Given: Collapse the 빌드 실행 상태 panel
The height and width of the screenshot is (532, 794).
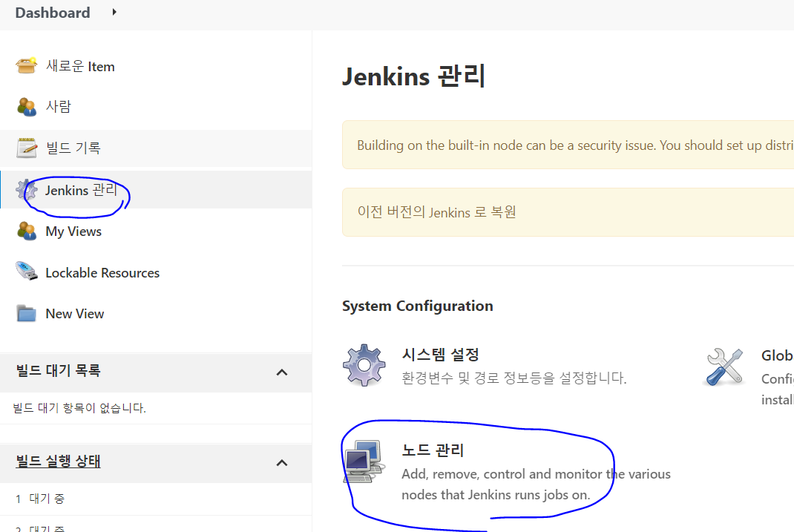Looking at the screenshot, I should click(x=282, y=463).
